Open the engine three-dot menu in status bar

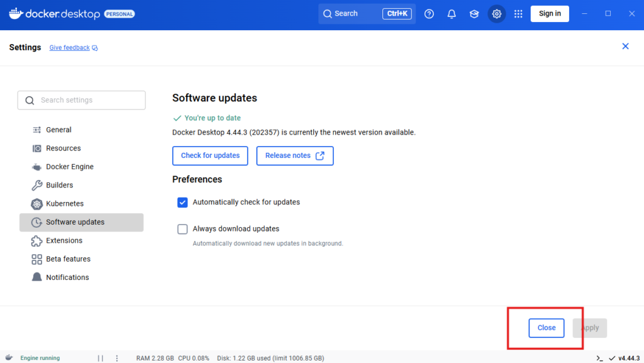[x=116, y=358]
